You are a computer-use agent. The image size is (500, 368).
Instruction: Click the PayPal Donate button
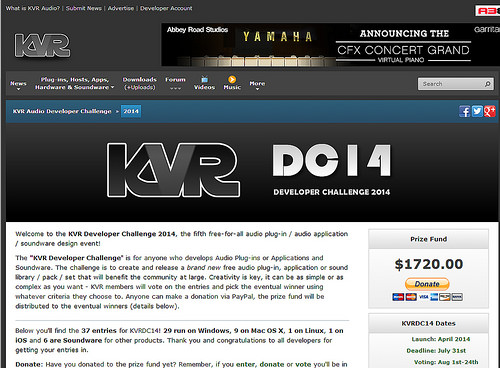pyautogui.click(x=427, y=284)
